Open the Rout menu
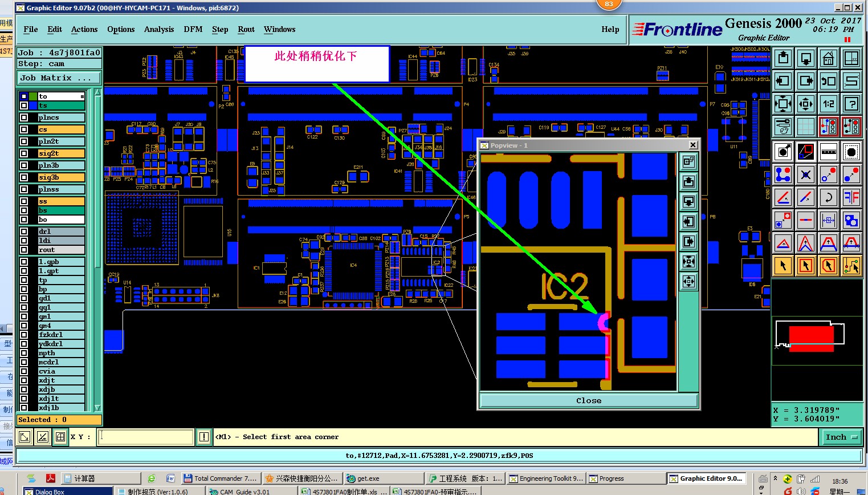Image resolution: width=868 pixels, height=495 pixels. 246,29
